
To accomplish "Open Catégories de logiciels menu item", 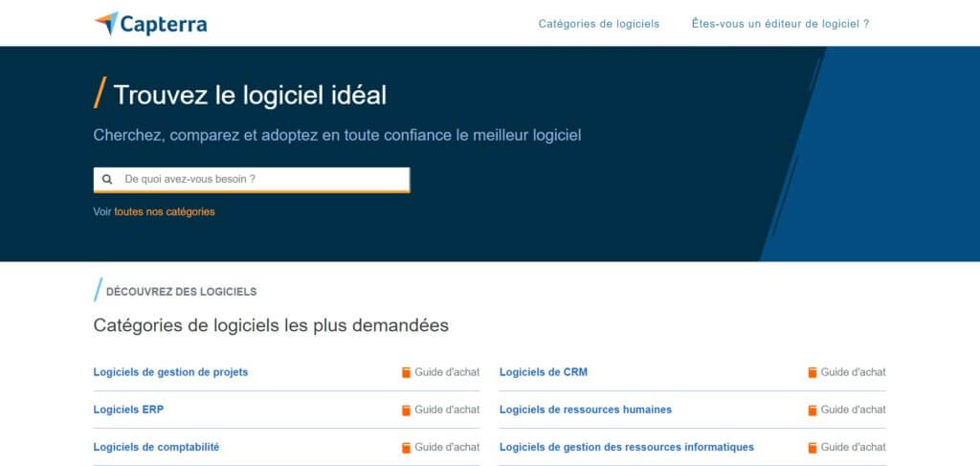I will (598, 24).
